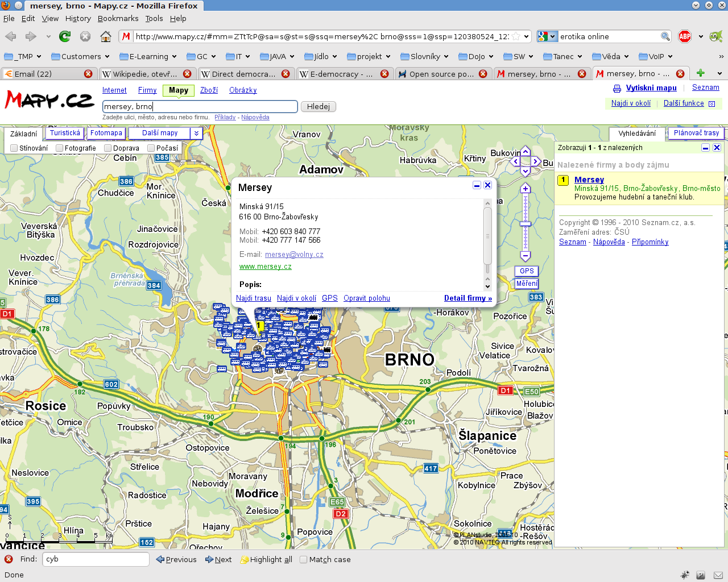Click the Mapy.cz search input field

click(x=200, y=106)
